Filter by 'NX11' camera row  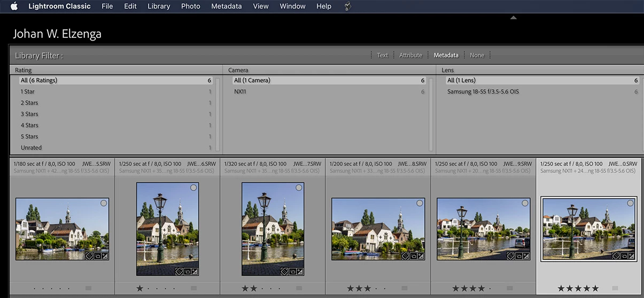click(x=329, y=91)
